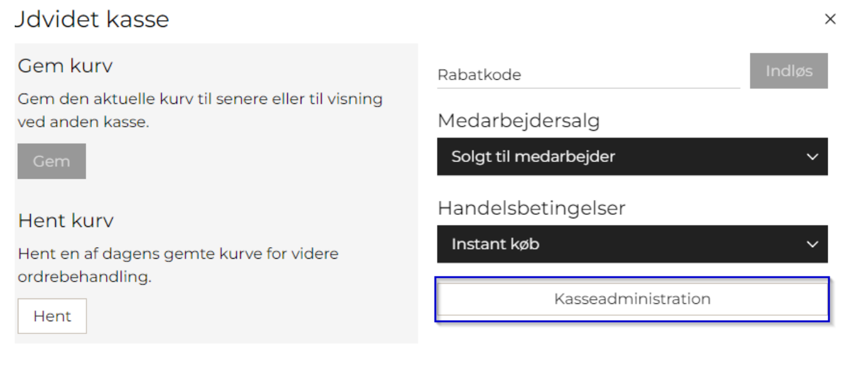
Task: Select the Medarbejdersalg label
Action: tap(518, 121)
